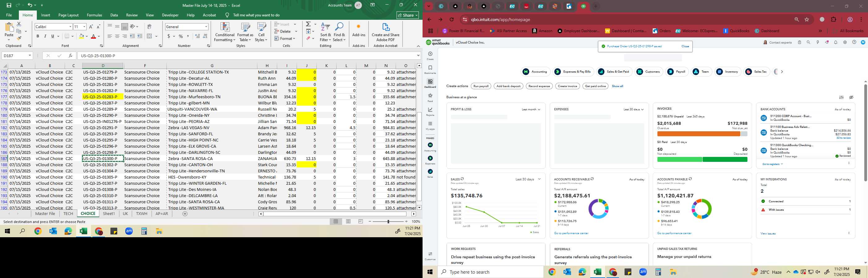
Task: Toggle Center horizontal alignment in Excel
Action: [x=117, y=36]
